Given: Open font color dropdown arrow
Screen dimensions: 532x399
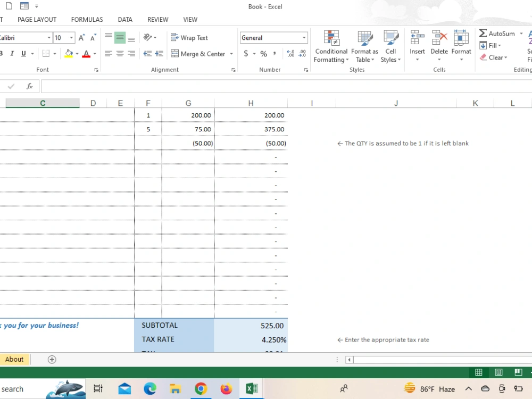Looking at the screenshot, I should pos(95,54).
